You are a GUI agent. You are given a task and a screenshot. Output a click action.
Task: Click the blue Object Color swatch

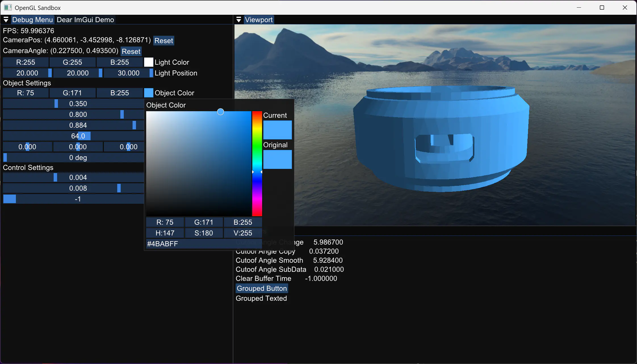pos(148,93)
